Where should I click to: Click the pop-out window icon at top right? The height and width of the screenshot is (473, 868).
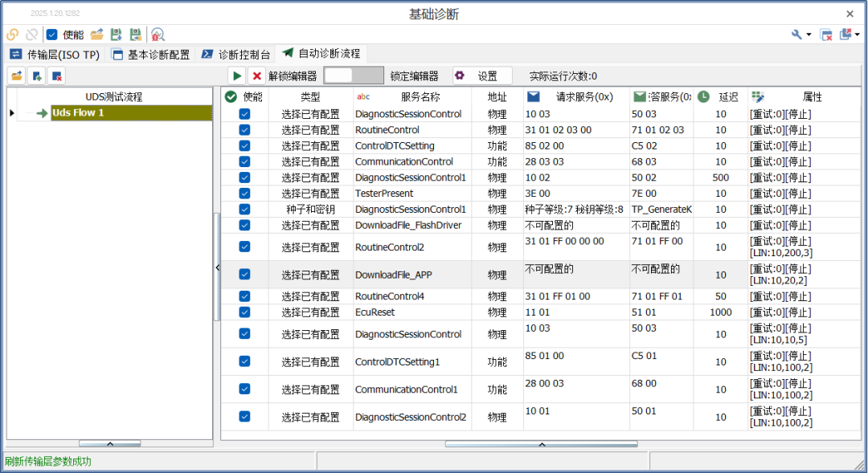(845, 35)
